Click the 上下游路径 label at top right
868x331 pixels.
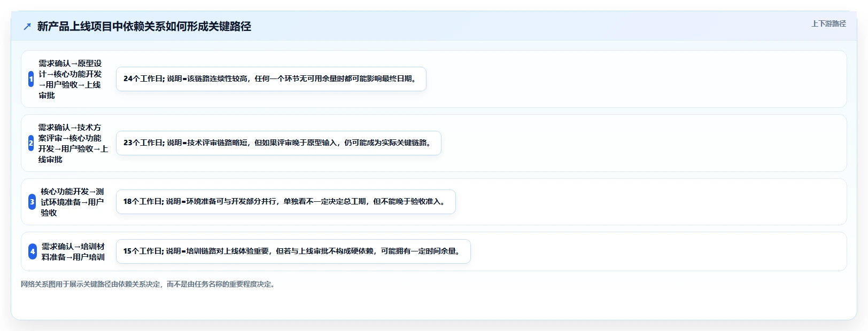(828, 23)
